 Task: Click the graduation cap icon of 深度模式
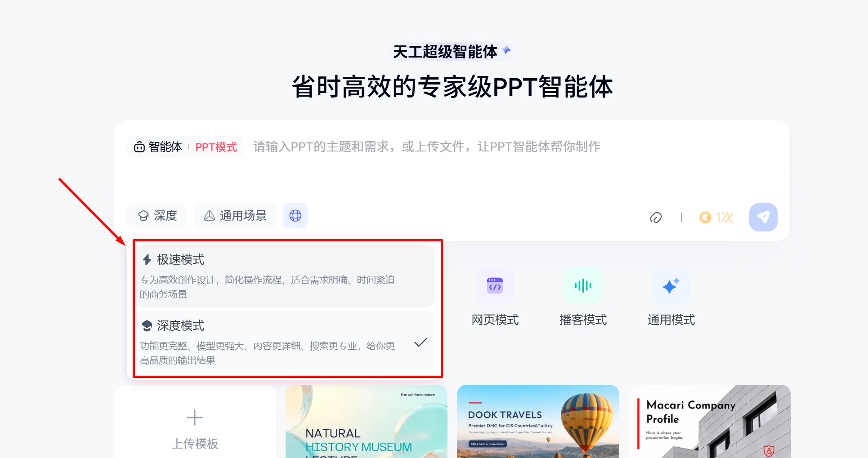pyautogui.click(x=147, y=325)
